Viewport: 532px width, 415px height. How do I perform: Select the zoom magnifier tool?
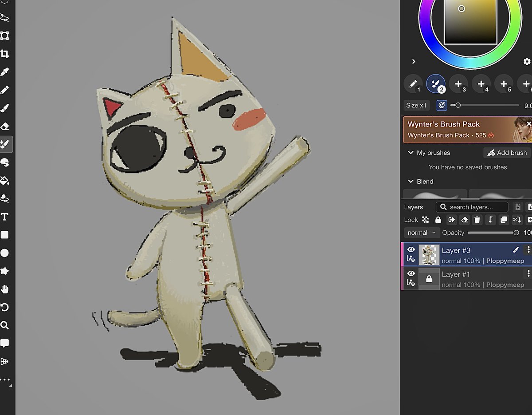pyautogui.click(x=5, y=325)
